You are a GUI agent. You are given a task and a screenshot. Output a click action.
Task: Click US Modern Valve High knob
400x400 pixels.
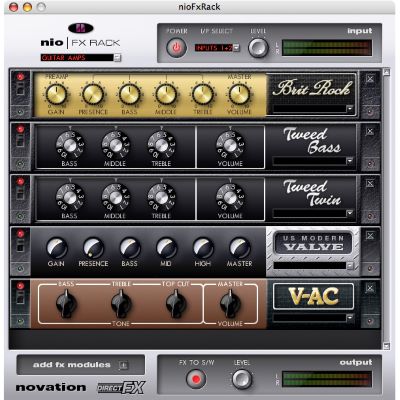(x=203, y=248)
